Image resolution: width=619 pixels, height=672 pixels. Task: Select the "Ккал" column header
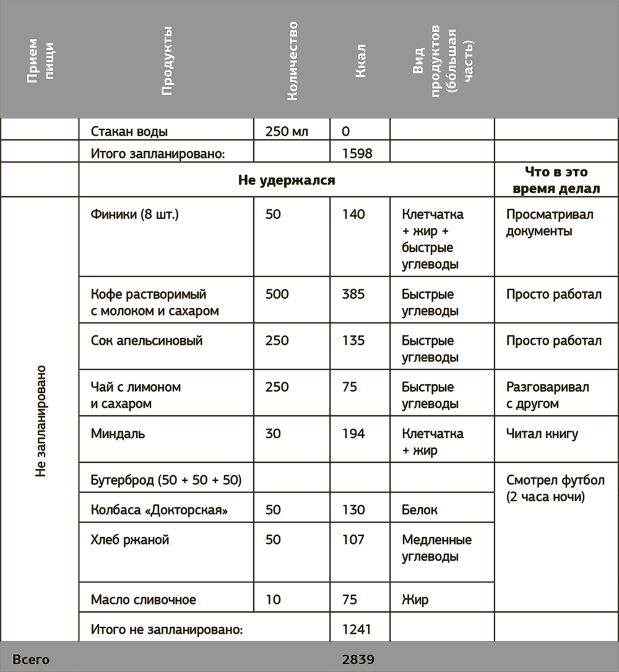pos(361,60)
